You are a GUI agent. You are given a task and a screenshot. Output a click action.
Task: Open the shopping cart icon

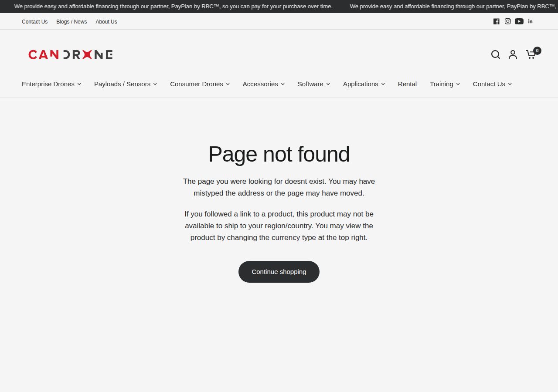pyautogui.click(x=531, y=54)
